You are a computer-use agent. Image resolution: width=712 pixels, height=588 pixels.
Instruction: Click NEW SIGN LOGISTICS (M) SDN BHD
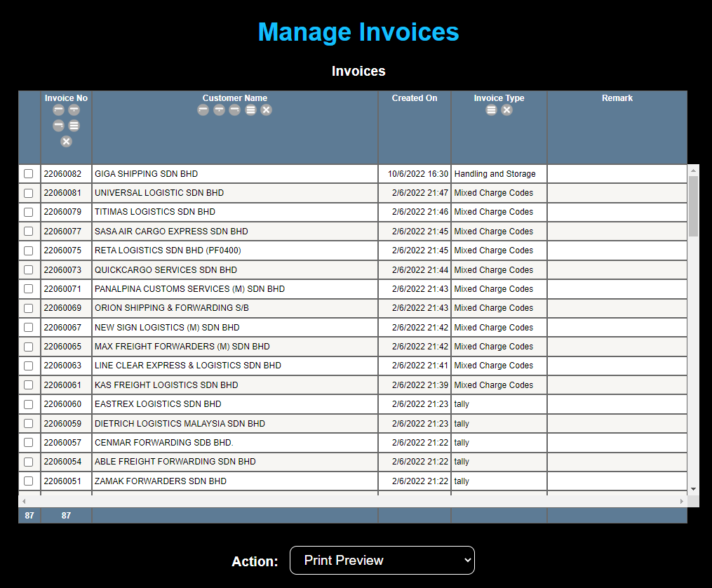pos(235,328)
